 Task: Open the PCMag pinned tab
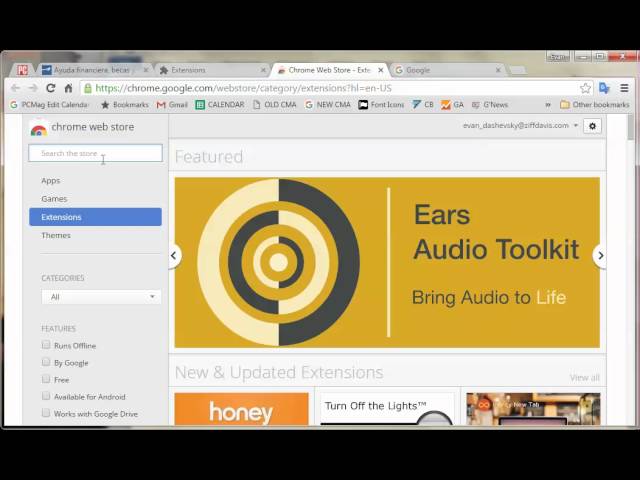point(22,70)
